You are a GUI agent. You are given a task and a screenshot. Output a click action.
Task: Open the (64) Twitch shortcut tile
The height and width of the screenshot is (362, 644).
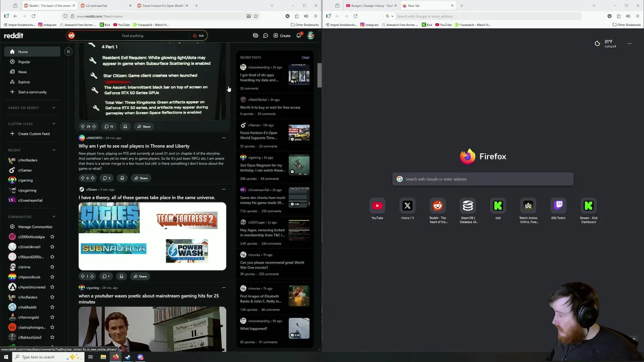(558, 206)
